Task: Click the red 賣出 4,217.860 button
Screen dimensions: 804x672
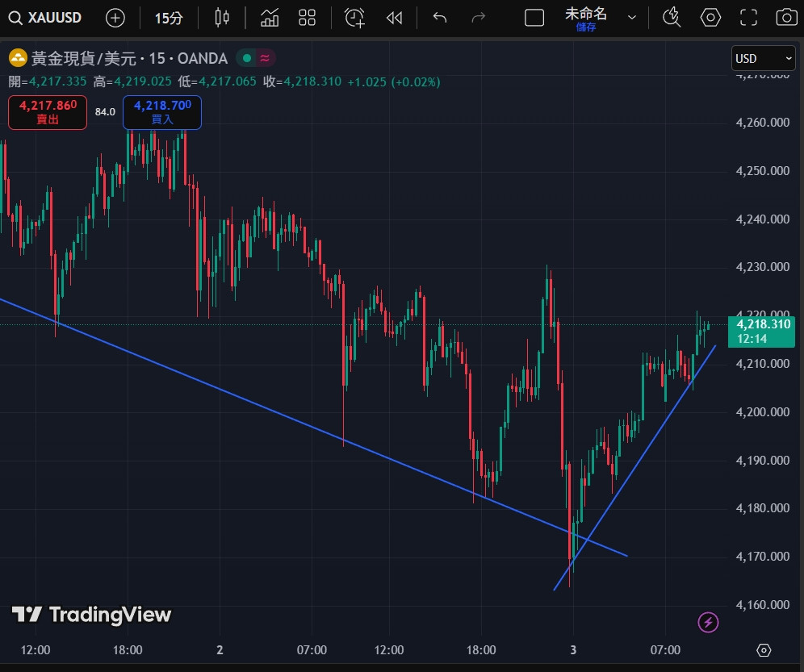Action: (x=48, y=112)
